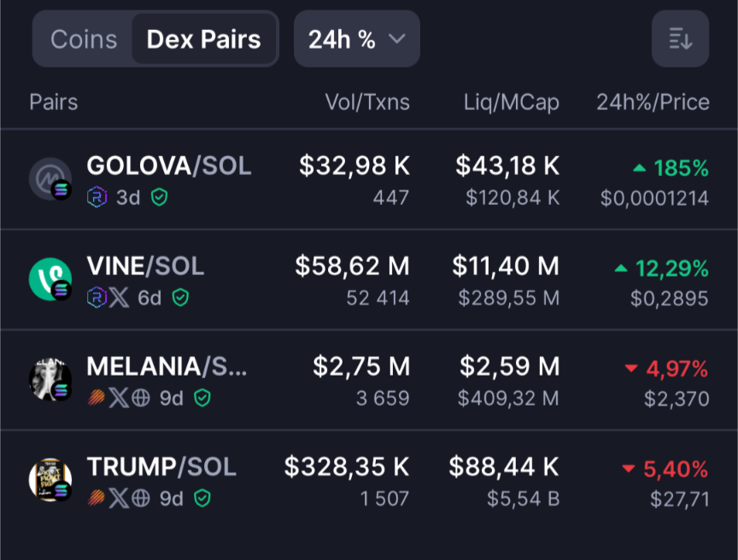Click the Meteora icon under MELANIA pair
This screenshot has width=738, height=560.
97,398
